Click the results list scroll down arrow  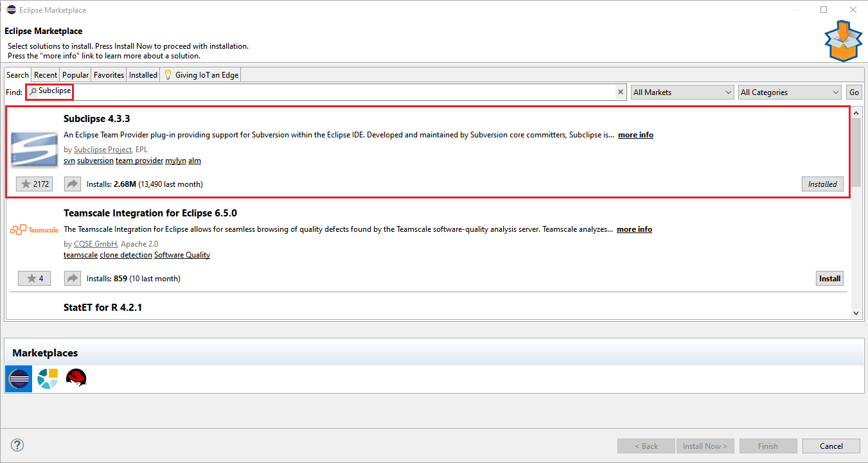coord(856,313)
